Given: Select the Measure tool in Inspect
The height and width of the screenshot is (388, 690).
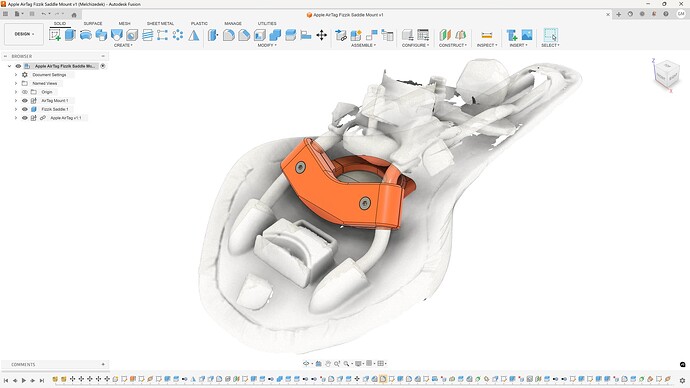Looking at the screenshot, I should [x=487, y=35].
